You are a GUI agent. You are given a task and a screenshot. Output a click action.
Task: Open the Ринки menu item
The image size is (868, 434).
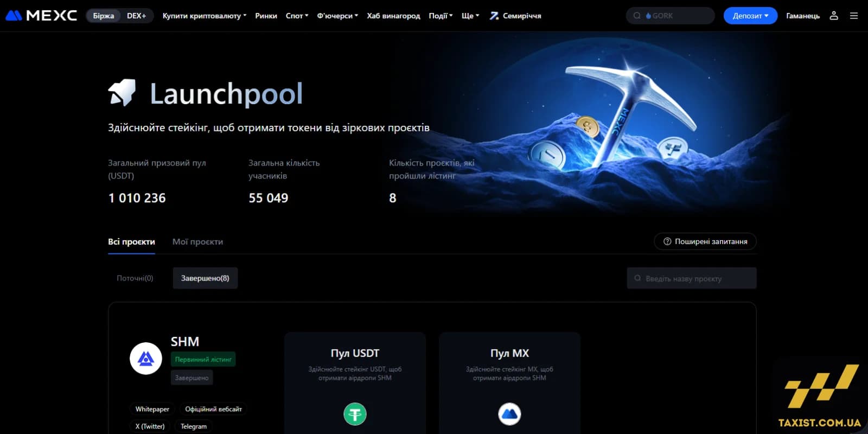pyautogui.click(x=266, y=16)
